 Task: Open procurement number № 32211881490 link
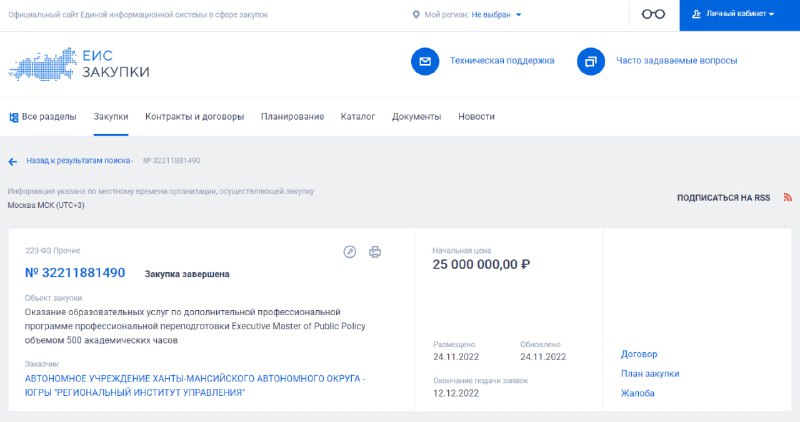pos(75,273)
